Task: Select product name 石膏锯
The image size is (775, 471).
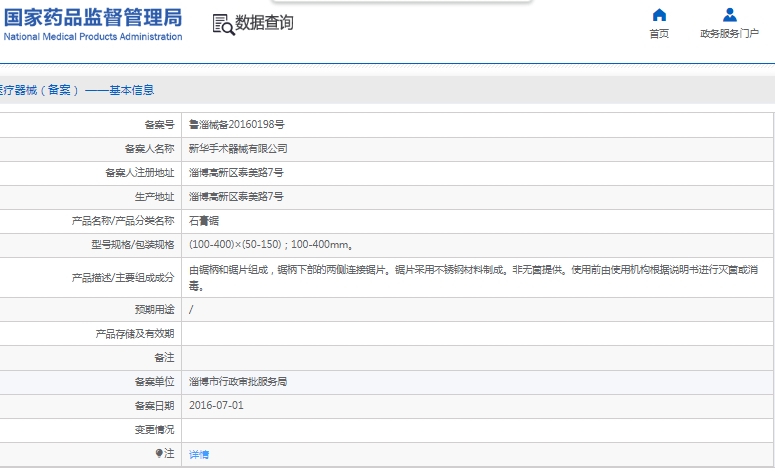Action: (204, 221)
